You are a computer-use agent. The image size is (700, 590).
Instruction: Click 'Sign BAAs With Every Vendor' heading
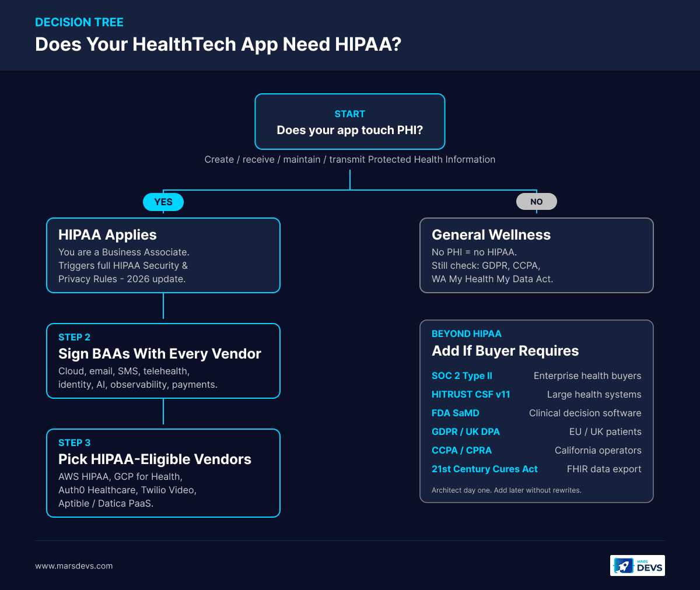click(160, 354)
